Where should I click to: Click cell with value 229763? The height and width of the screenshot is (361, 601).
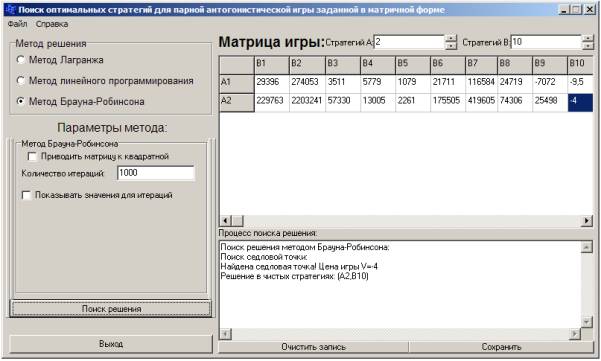[x=271, y=103]
